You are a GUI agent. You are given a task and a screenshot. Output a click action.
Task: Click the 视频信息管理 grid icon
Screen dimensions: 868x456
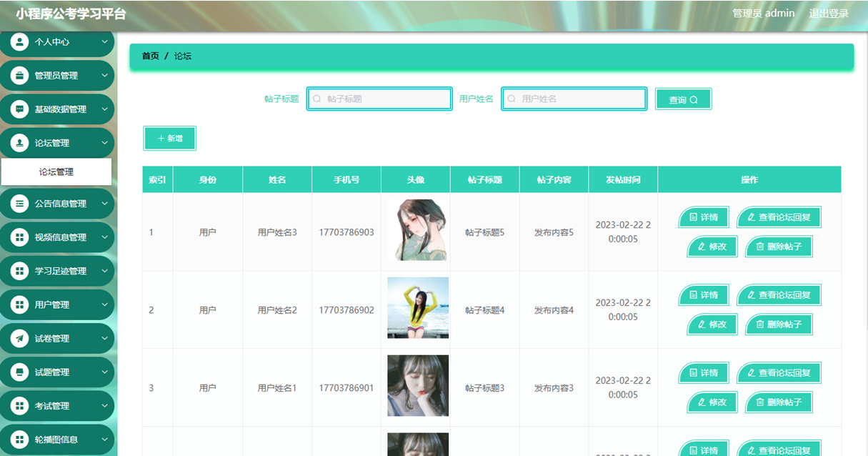point(20,237)
